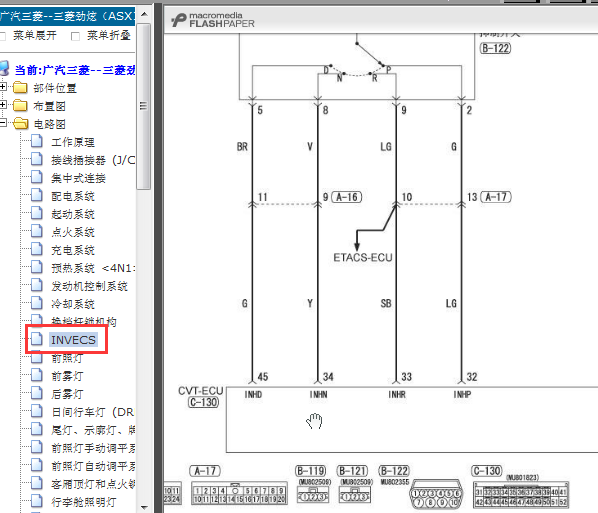The height and width of the screenshot is (513, 598).
Task: Click document icon beside INVECS
Action: click(37, 338)
